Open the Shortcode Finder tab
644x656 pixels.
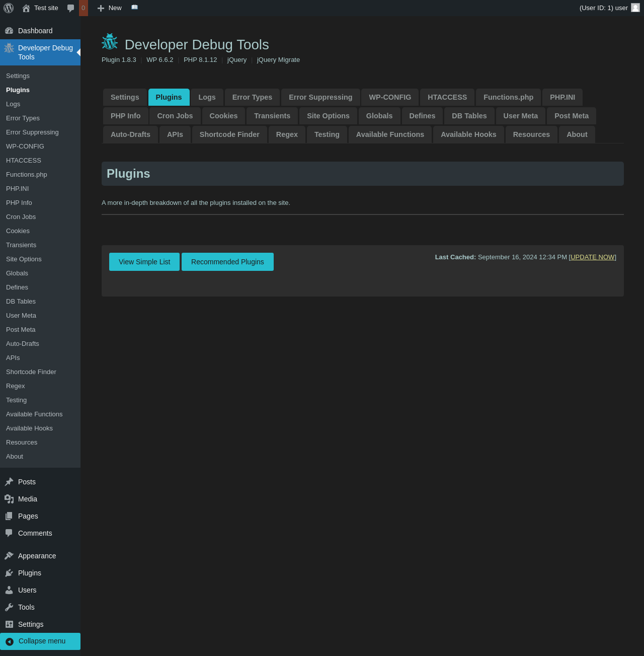[229, 134]
